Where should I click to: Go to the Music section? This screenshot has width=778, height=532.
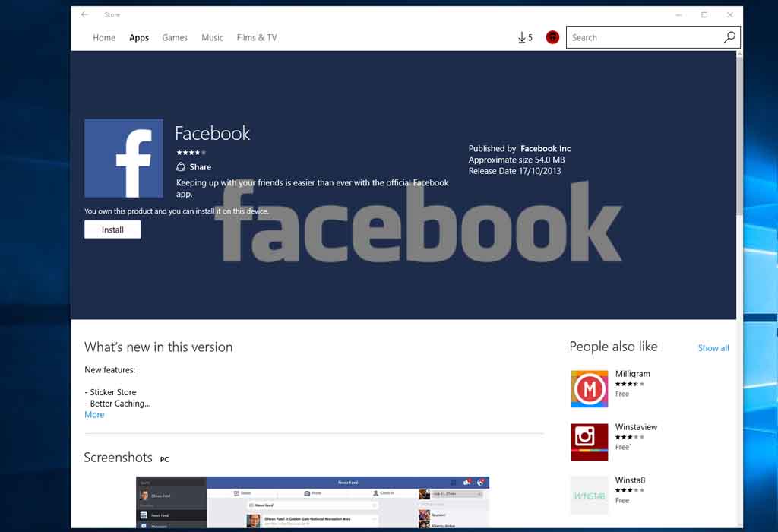pyautogui.click(x=212, y=38)
